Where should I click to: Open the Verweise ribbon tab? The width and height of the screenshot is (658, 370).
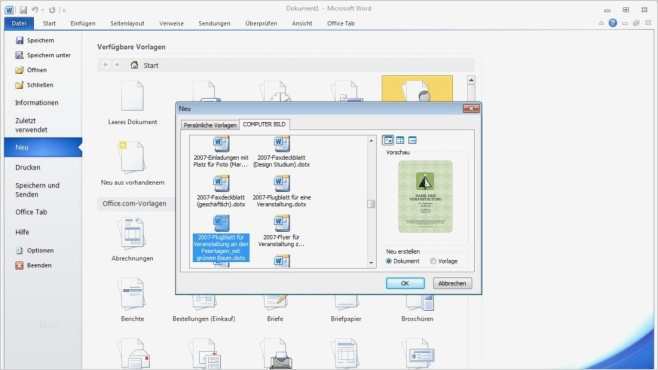171,23
